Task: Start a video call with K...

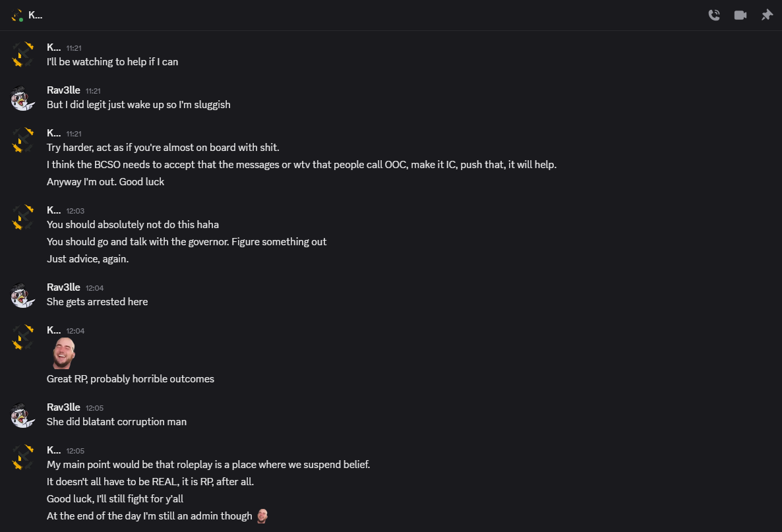Action: point(740,15)
